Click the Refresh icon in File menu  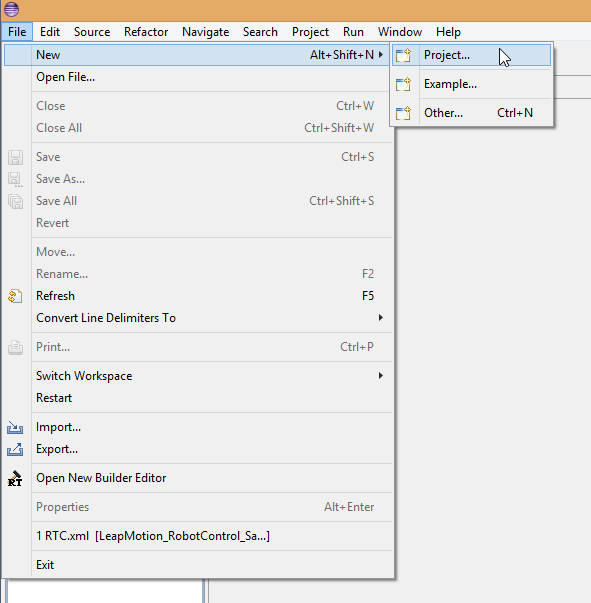coord(15,296)
